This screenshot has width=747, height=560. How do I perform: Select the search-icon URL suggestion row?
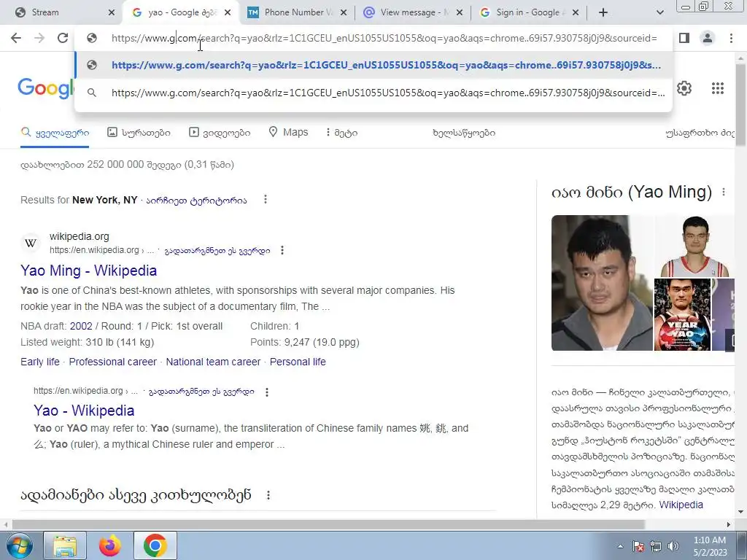click(373, 93)
